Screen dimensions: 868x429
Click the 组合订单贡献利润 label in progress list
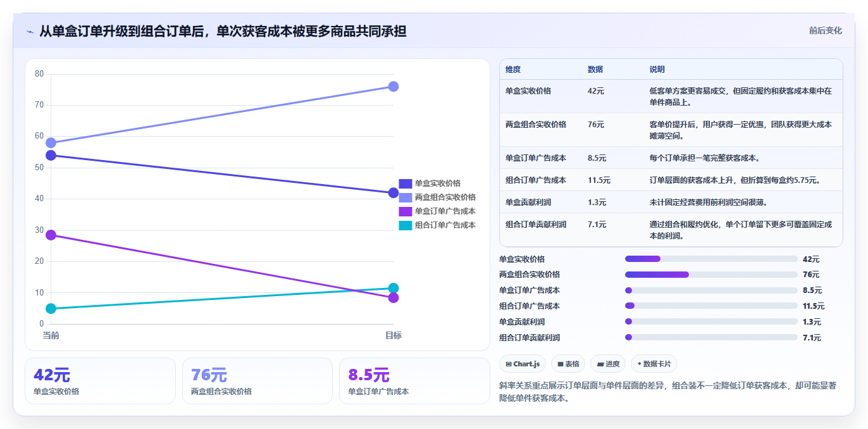click(530, 338)
